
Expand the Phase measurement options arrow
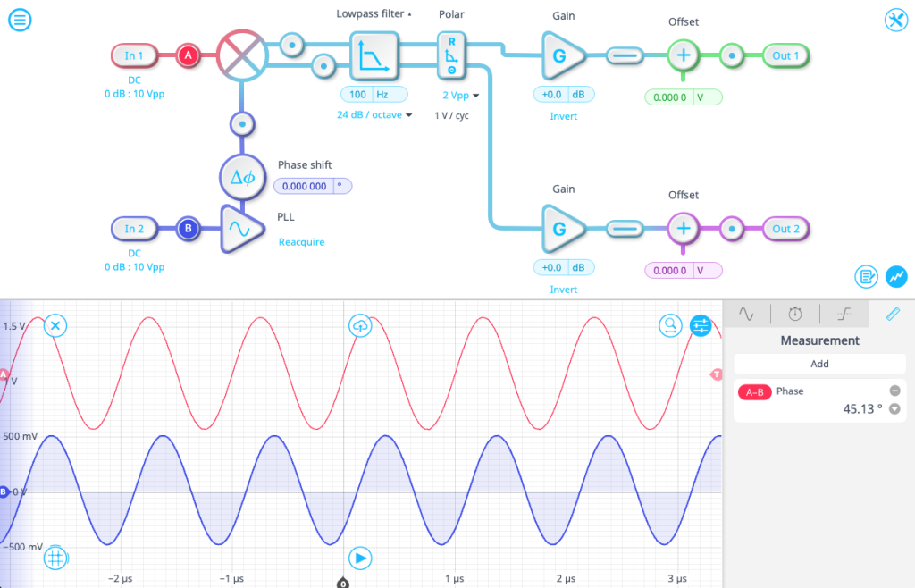[894, 409]
